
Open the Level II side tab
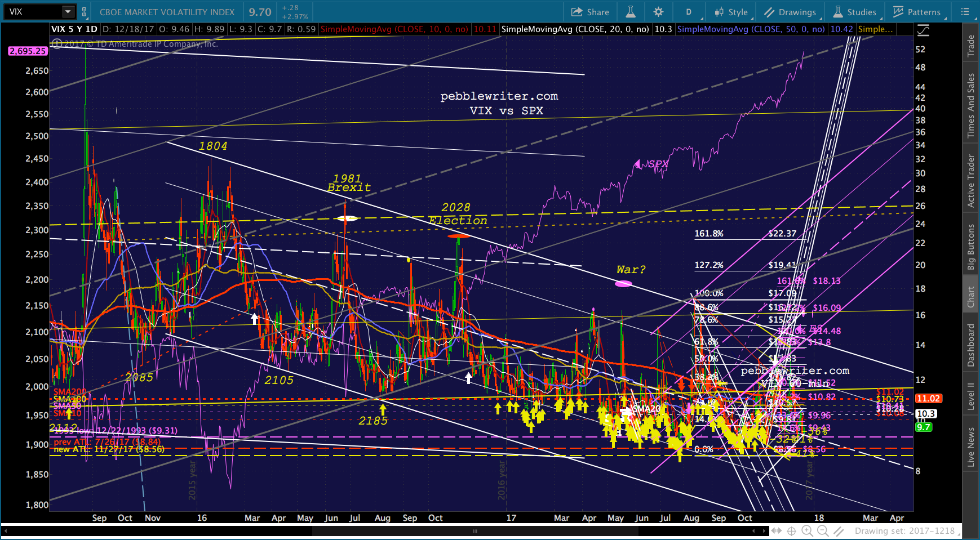click(x=971, y=396)
